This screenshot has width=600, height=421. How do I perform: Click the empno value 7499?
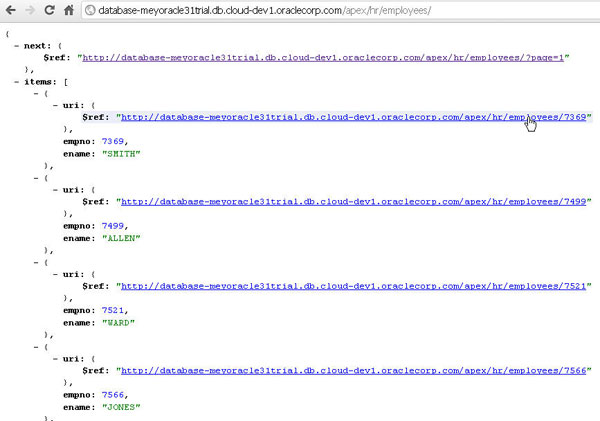(112, 226)
